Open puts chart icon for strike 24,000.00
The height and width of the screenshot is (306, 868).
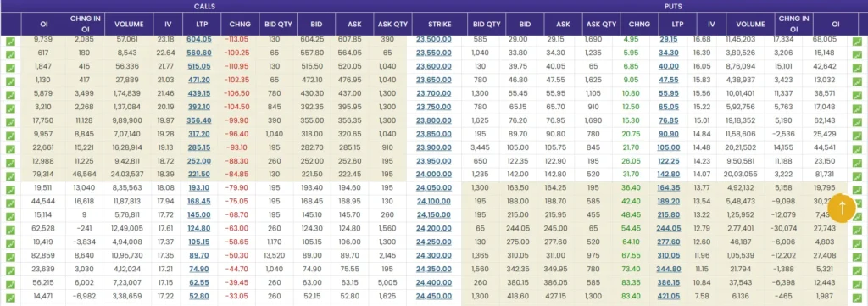[857, 176]
